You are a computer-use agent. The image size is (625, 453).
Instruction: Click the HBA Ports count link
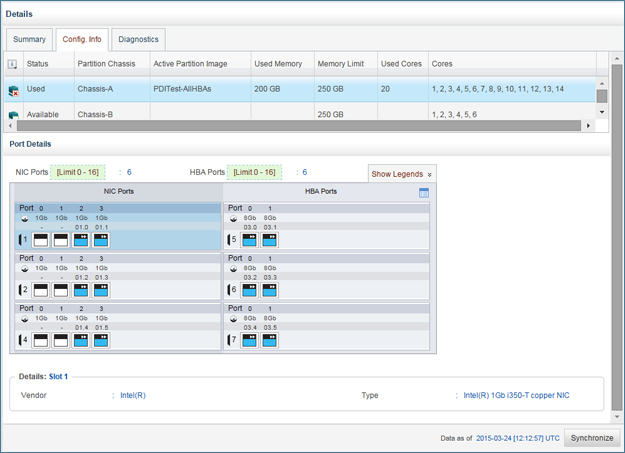pos(304,173)
